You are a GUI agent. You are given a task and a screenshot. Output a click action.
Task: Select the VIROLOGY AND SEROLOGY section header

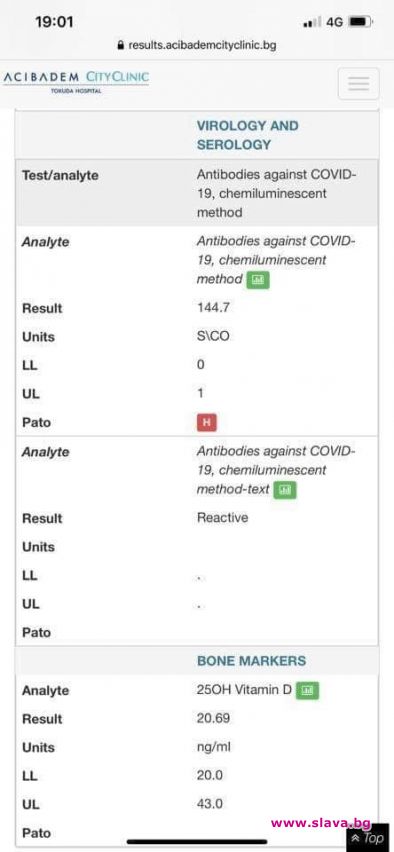[248, 135]
